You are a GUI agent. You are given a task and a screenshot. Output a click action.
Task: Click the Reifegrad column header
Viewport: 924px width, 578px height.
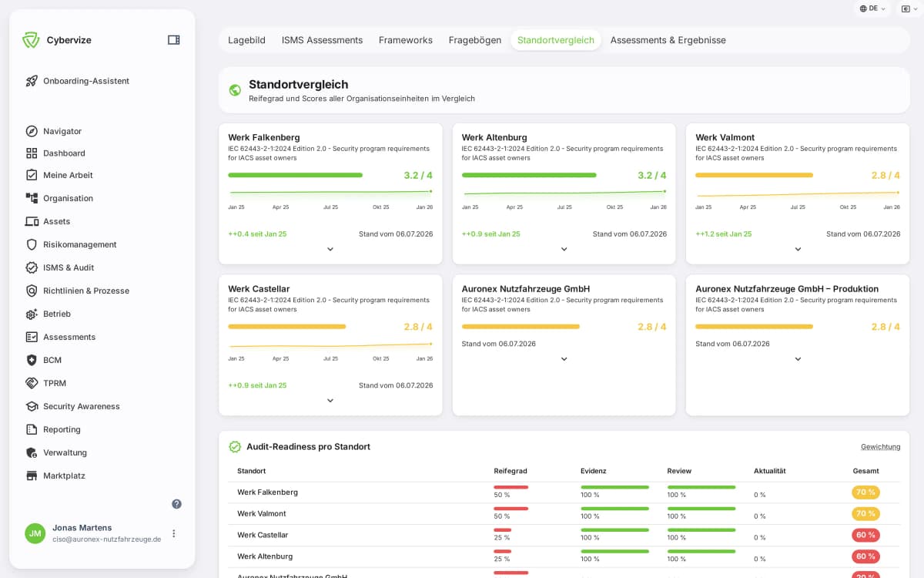pyautogui.click(x=511, y=471)
